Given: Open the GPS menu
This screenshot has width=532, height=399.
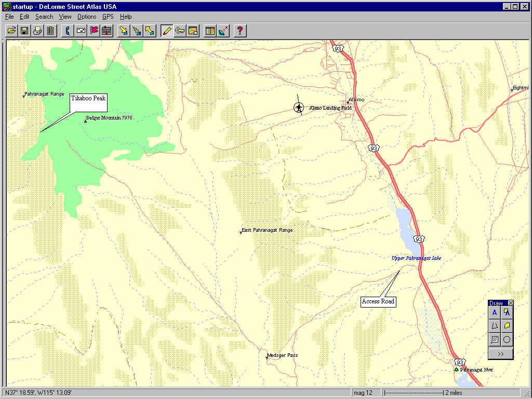Looking at the screenshot, I should tap(108, 17).
